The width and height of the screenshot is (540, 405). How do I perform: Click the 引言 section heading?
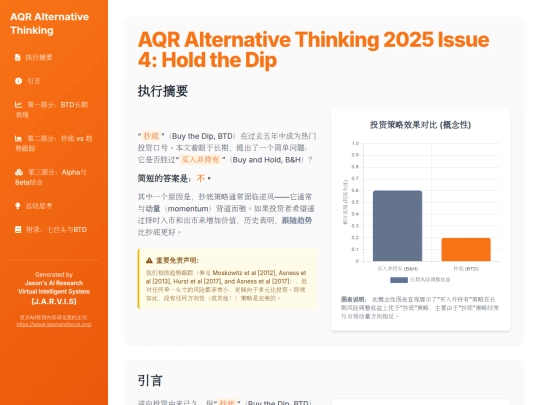click(150, 381)
